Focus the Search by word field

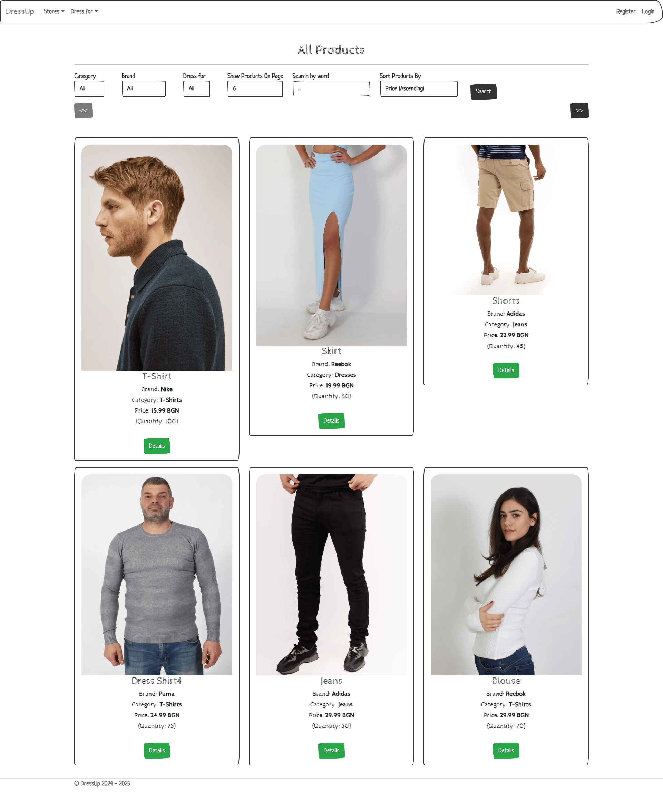pyautogui.click(x=331, y=89)
